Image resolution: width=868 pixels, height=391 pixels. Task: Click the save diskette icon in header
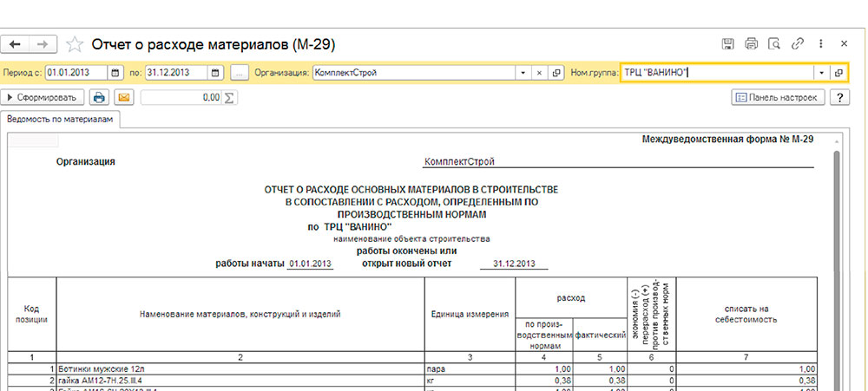point(729,44)
